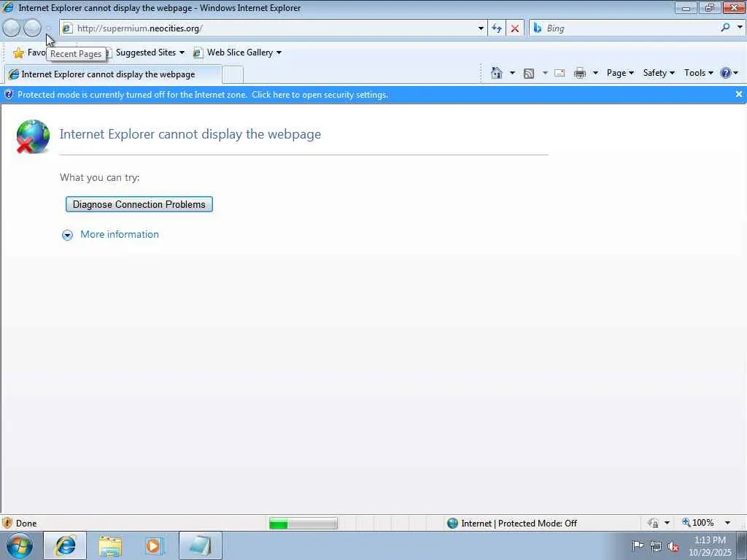Open a new tab with the blank tab button

[233, 75]
